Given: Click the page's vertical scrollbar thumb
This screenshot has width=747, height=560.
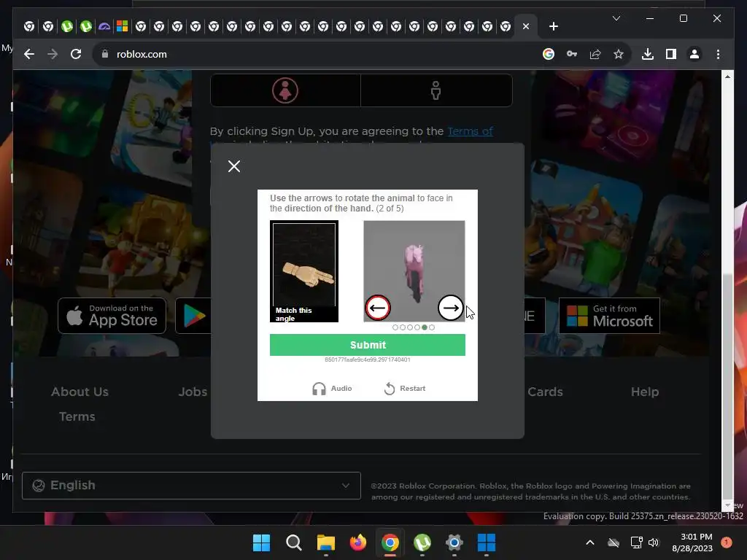Looking at the screenshot, I should point(727,386).
